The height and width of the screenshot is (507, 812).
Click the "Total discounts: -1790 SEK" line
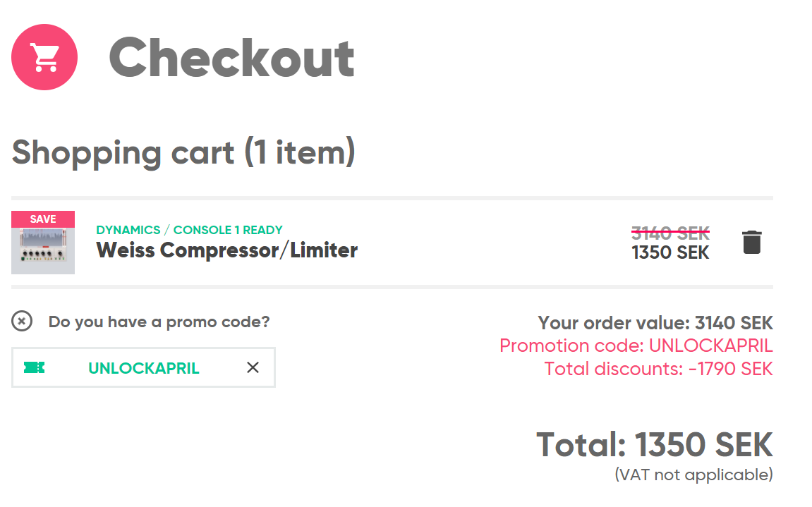(x=658, y=369)
